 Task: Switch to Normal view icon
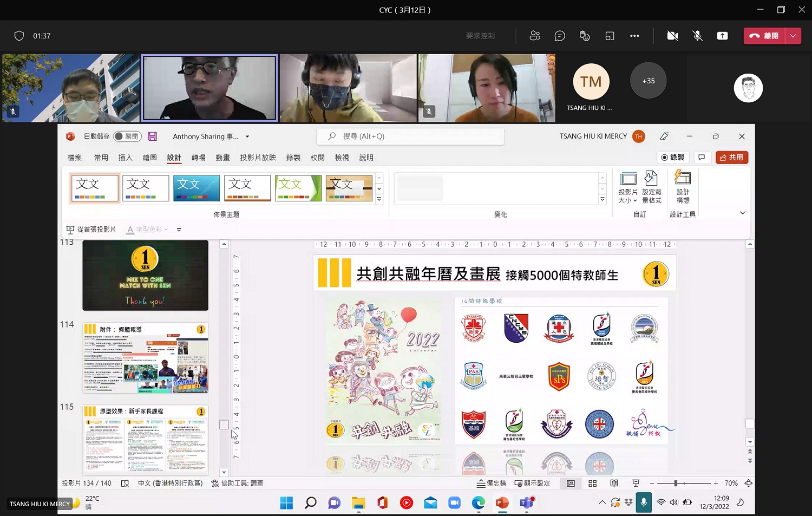571,484
